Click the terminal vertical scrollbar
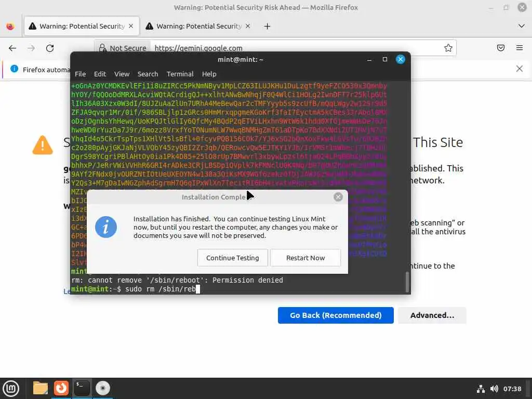Image resolution: width=532 pixels, height=399 pixels. [x=407, y=282]
